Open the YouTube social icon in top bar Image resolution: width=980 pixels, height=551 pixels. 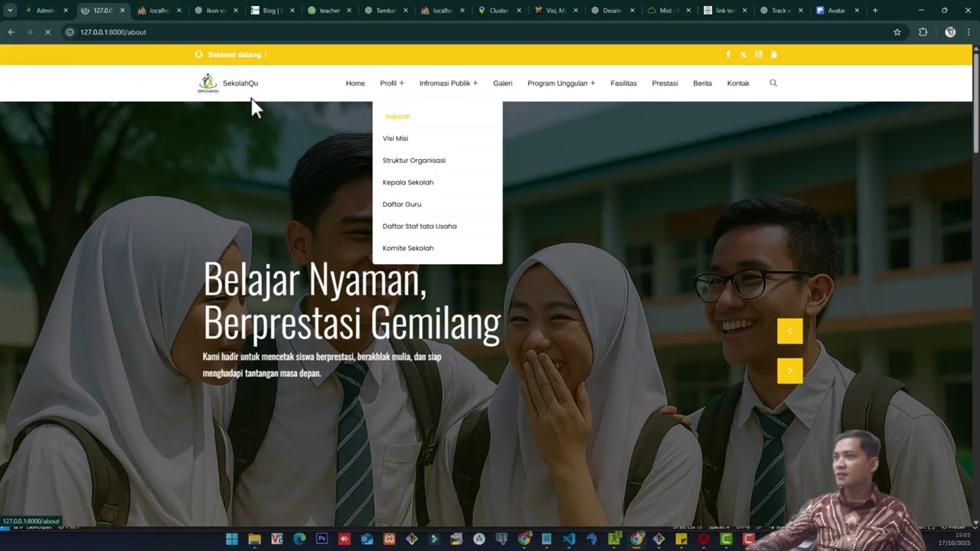pyautogui.click(x=774, y=54)
